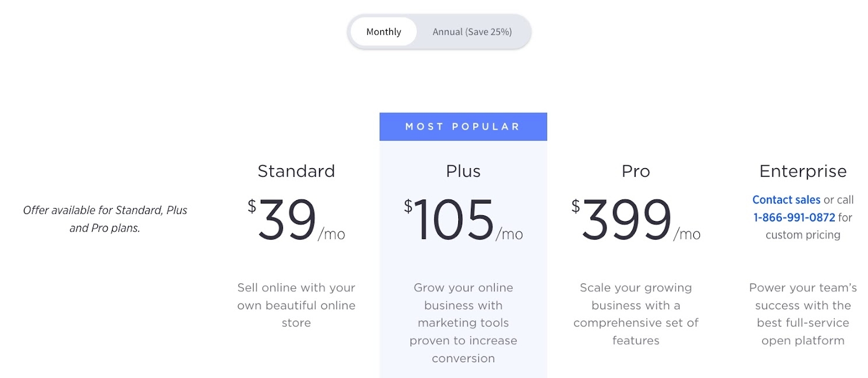Select the Plus plan heading

click(x=463, y=171)
